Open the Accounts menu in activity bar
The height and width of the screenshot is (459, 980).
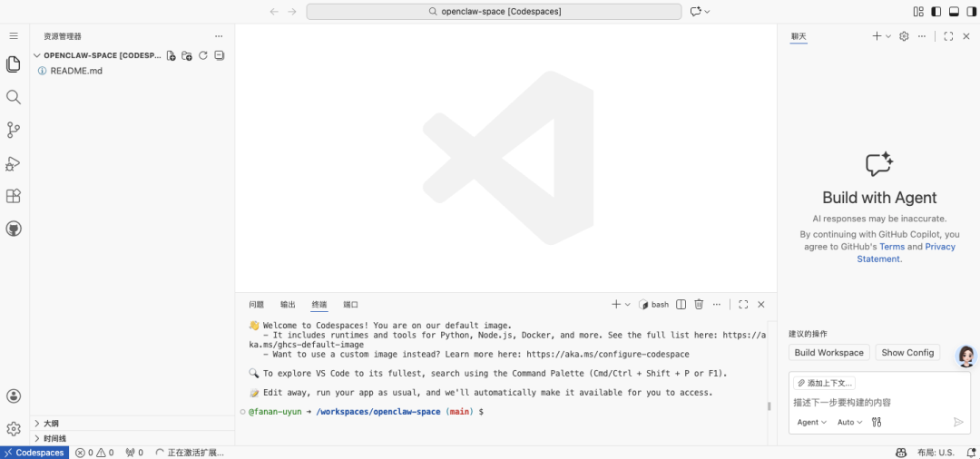tap(13, 396)
